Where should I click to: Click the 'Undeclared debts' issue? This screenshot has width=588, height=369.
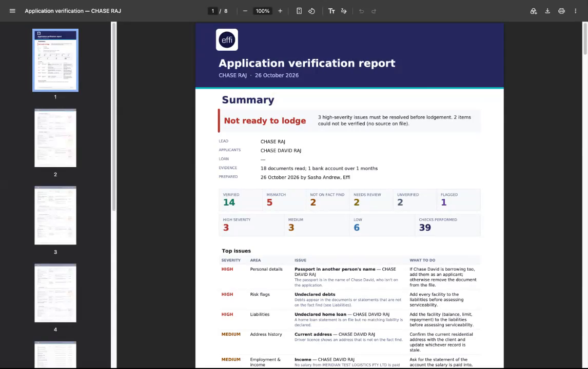(315, 295)
